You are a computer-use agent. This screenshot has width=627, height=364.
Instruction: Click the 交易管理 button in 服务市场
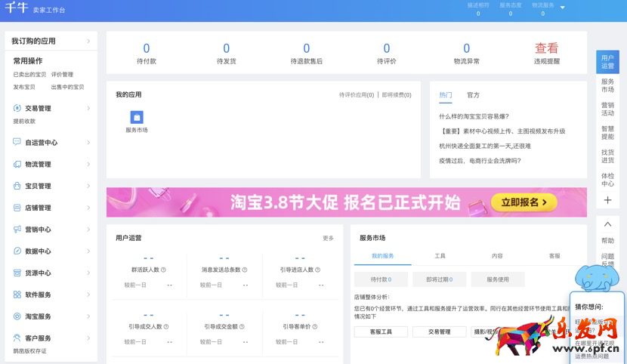439,332
